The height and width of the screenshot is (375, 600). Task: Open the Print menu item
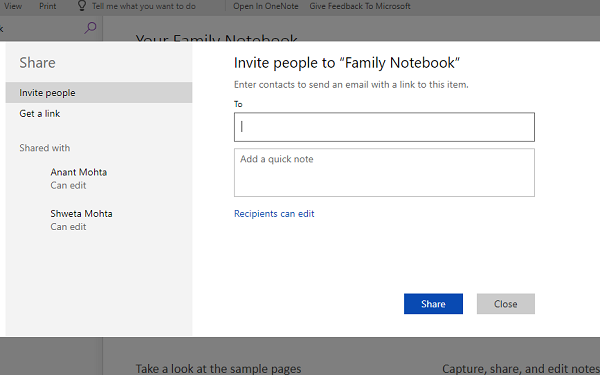pos(47,6)
